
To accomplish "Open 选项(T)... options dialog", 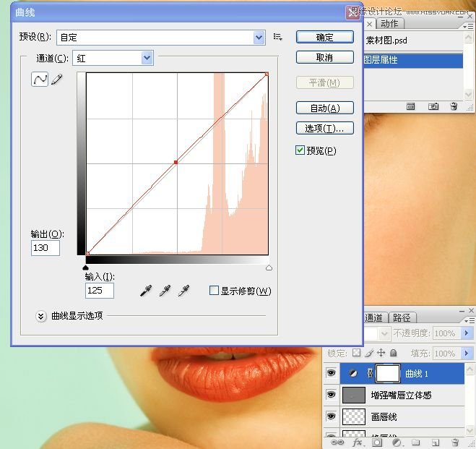I will (325, 128).
